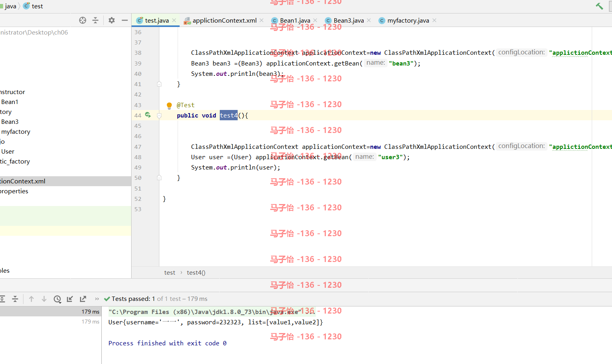Go to next failed test arrow

tap(44, 299)
